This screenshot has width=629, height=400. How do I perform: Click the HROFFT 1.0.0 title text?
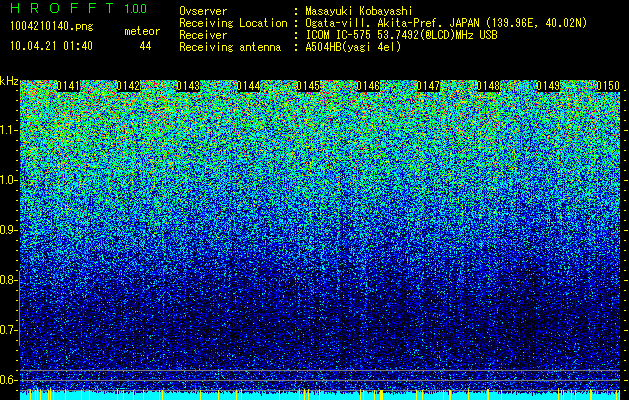(79, 8)
